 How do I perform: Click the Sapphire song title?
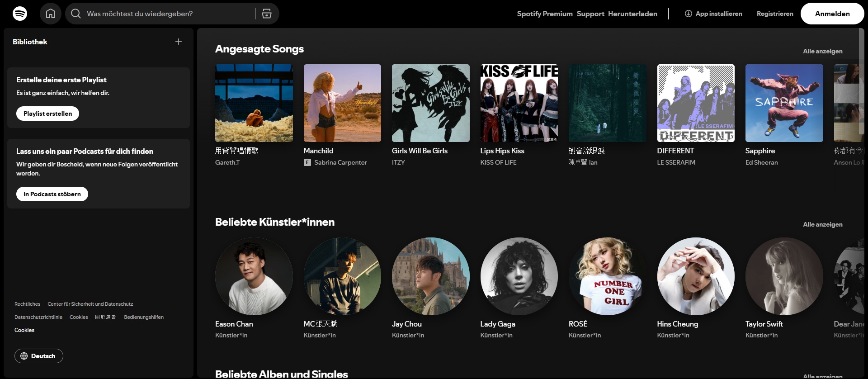760,151
